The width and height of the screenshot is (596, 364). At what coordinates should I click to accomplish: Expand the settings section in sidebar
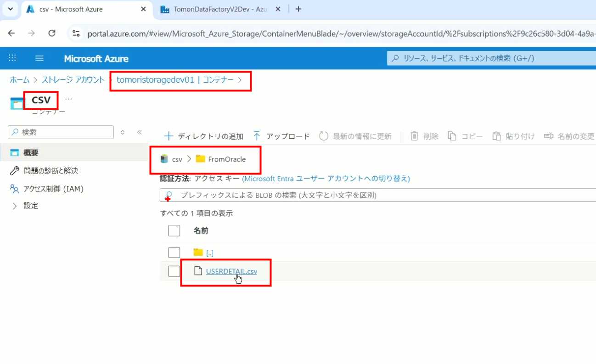[14, 206]
